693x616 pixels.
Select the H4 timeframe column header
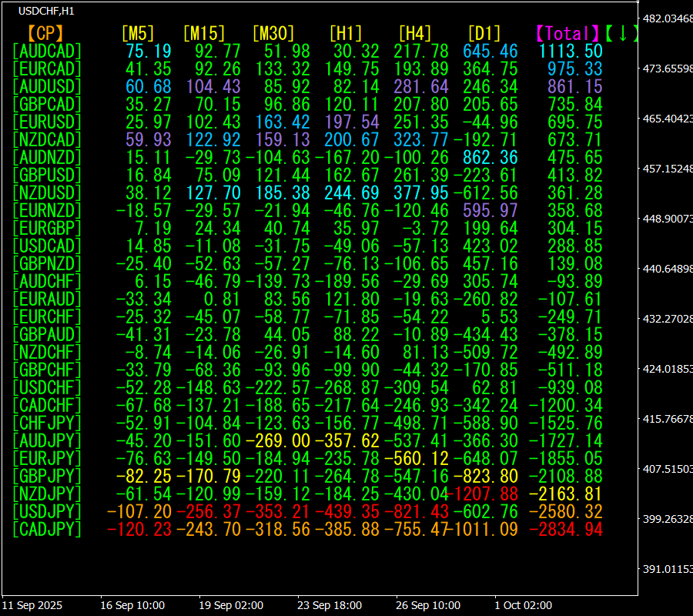[414, 33]
